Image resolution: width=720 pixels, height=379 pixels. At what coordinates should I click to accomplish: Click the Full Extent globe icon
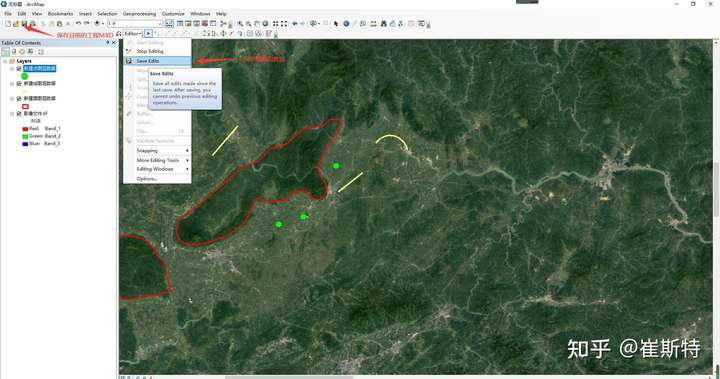(265, 23)
